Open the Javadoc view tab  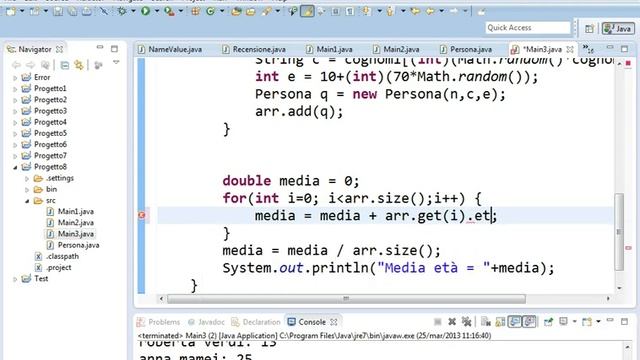tap(206, 322)
